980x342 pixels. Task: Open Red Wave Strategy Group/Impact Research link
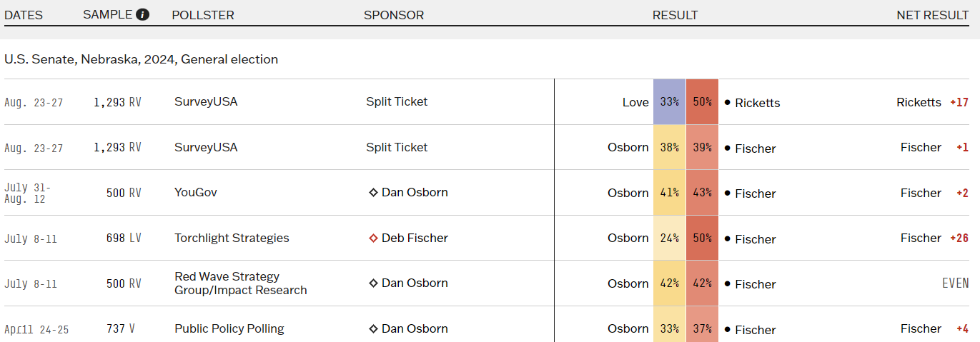click(240, 283)
